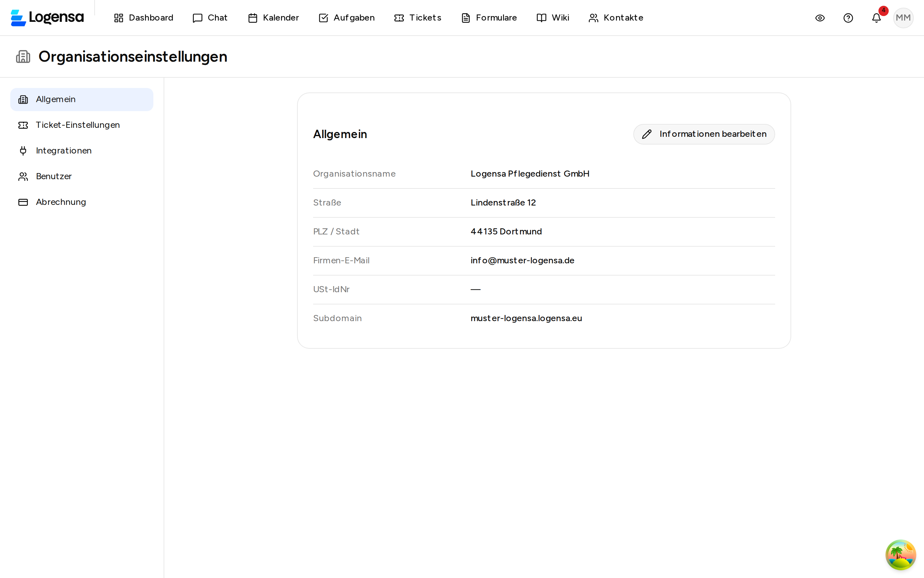This screenshot has height=578, width=924.
Task: Open Abrechnung settings section
Action: tap(82, 202)
